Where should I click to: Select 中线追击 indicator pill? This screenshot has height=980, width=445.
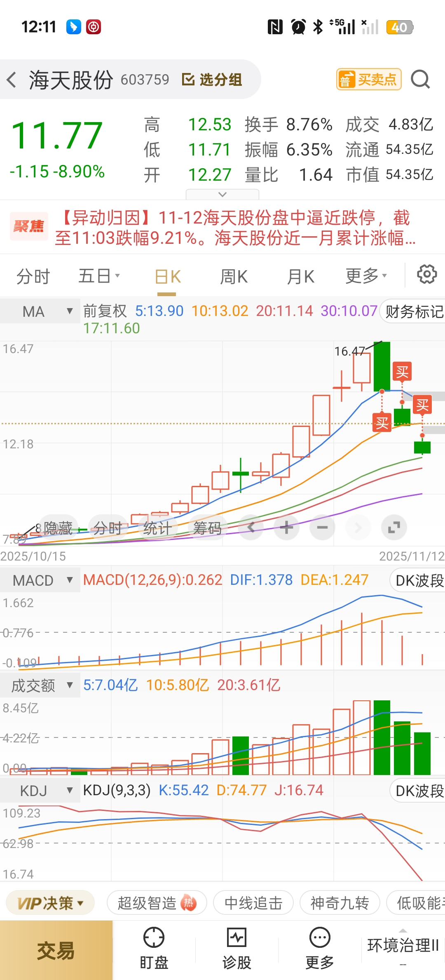click(x=253, y=903)
